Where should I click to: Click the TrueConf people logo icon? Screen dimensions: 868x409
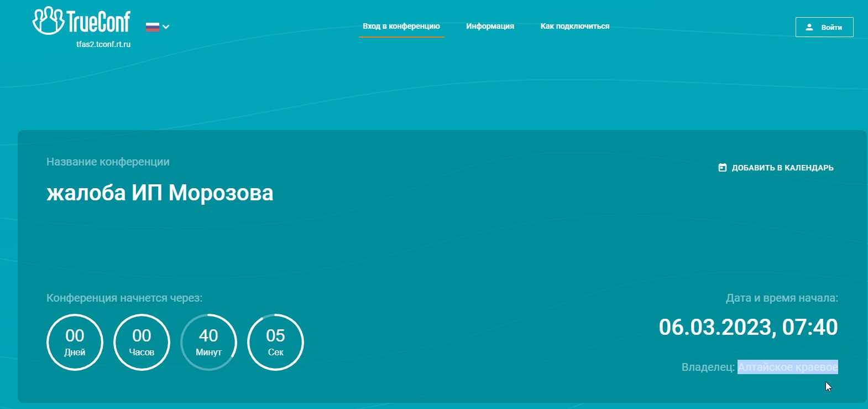tap(48, 21)
